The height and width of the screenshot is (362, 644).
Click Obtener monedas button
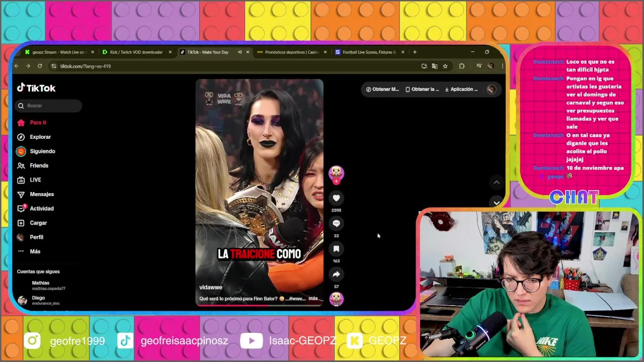pos(382,89)
